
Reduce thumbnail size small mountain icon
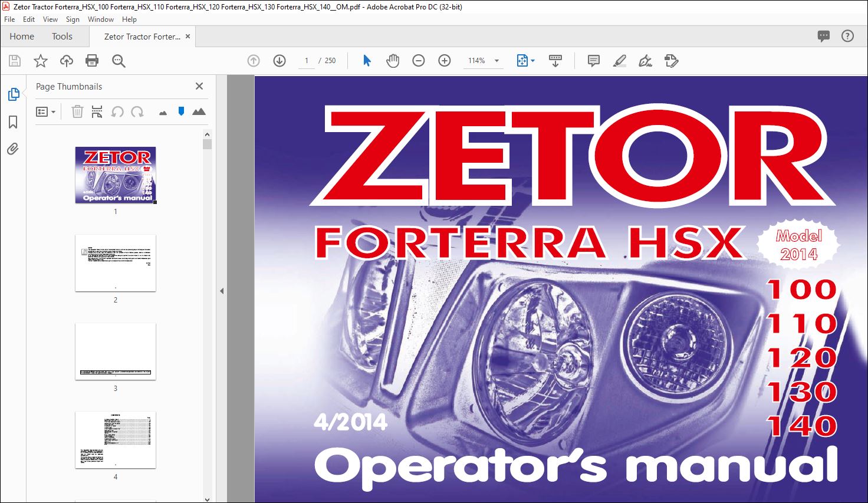[x=163, y=113]
